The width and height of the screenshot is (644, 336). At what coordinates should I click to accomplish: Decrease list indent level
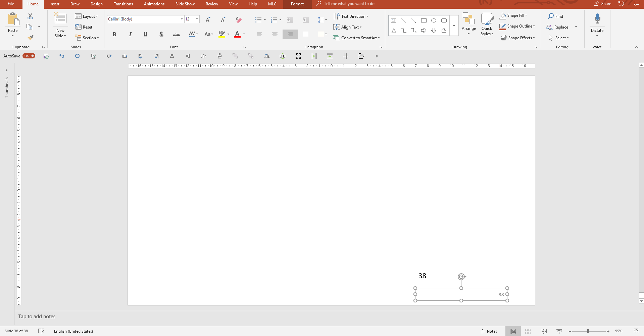click(x=290, y=20)
